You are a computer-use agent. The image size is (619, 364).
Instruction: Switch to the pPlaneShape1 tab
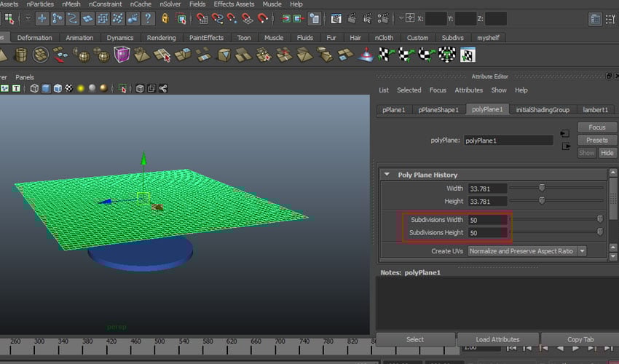pos(438,110)
